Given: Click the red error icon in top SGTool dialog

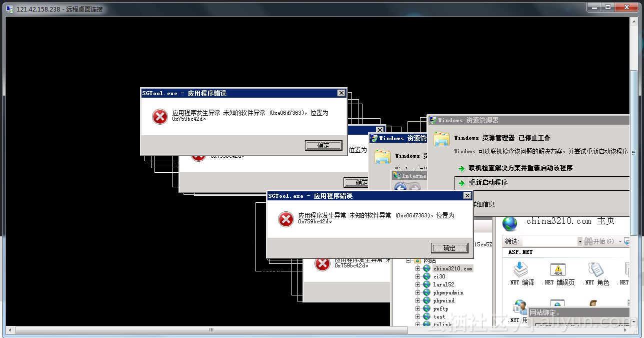Looking at the screenshot, I should (160, 116).
